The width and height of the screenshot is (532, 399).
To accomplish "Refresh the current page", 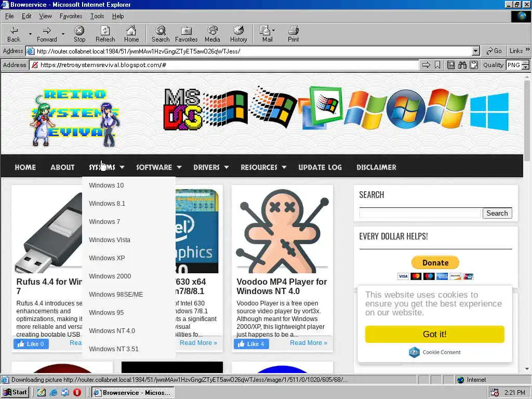I will 105,34.
